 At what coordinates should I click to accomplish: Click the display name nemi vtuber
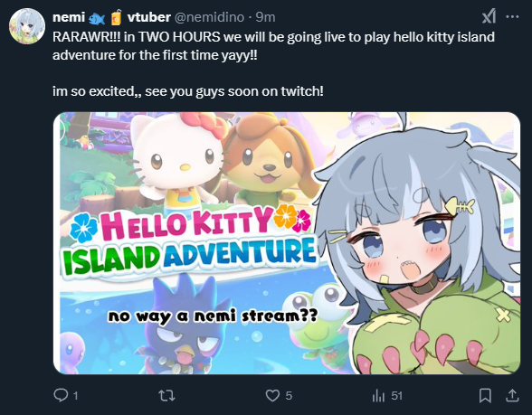pyautogui.click(x=111, y=17)
